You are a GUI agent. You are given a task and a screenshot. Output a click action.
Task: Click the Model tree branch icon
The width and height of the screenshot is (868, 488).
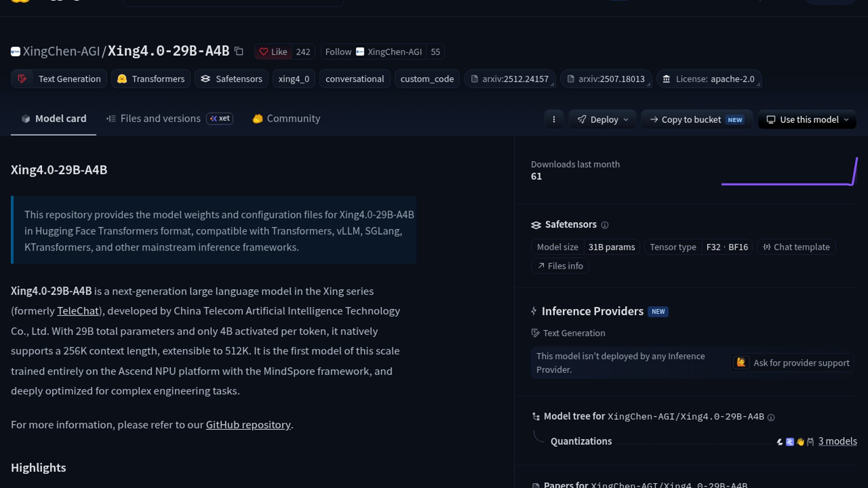coord(536,417)
